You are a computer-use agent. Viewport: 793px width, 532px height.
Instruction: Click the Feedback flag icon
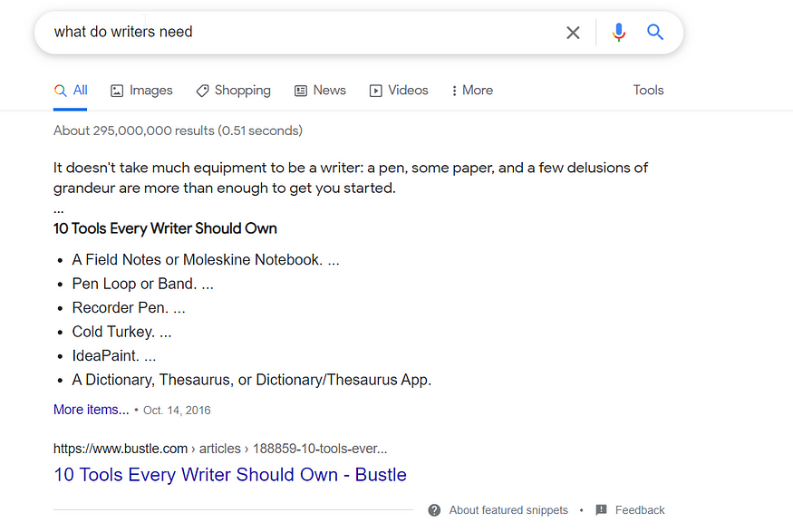coord(602,510)
